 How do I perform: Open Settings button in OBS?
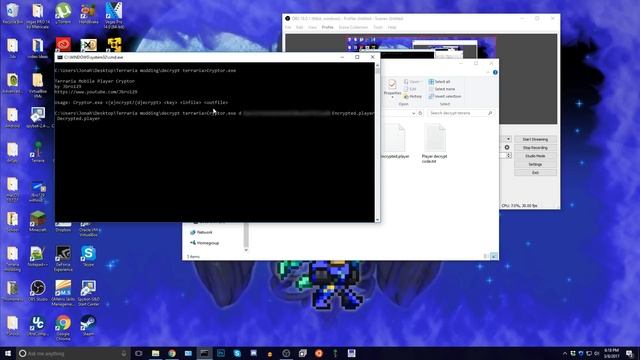click(535, 164)
